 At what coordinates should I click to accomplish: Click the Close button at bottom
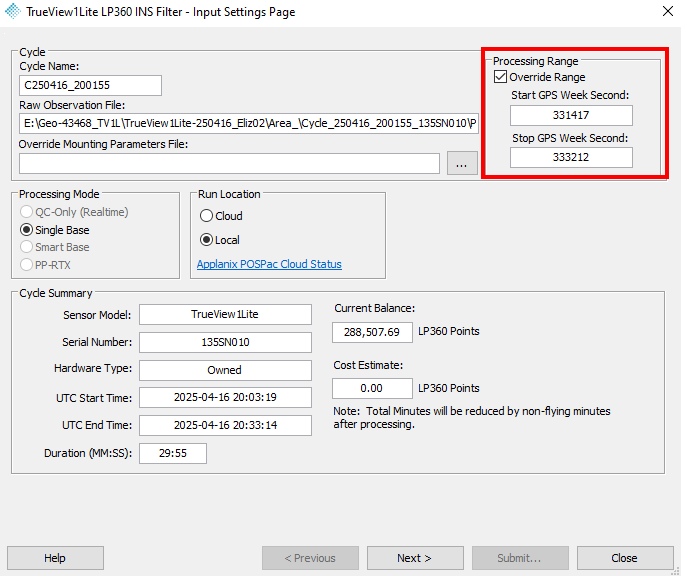point(625,558)
